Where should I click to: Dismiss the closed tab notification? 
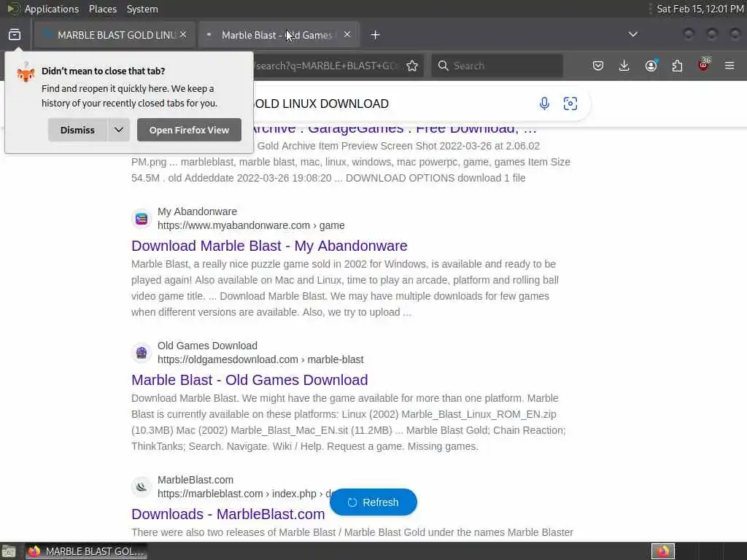(x=77, y=130)
